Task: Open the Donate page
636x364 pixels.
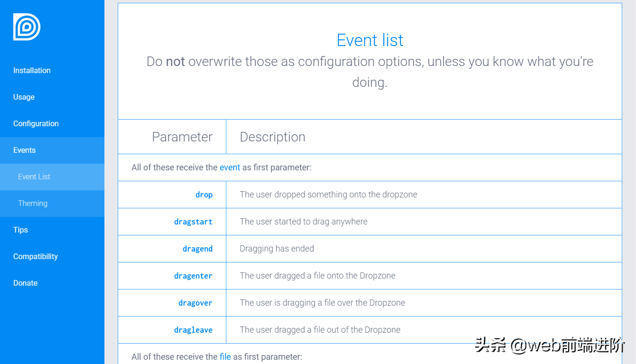Action: point(25,283)
